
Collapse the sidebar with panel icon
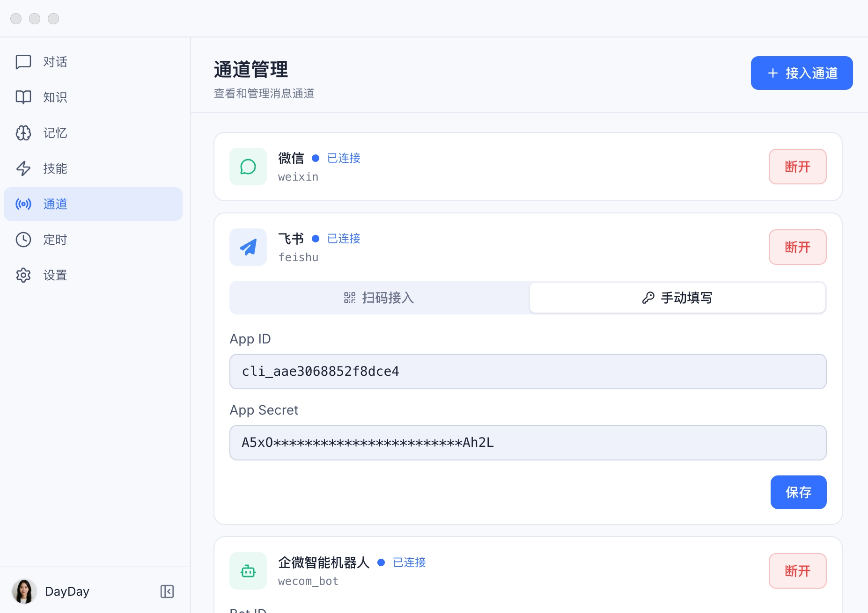coord(167,591)
